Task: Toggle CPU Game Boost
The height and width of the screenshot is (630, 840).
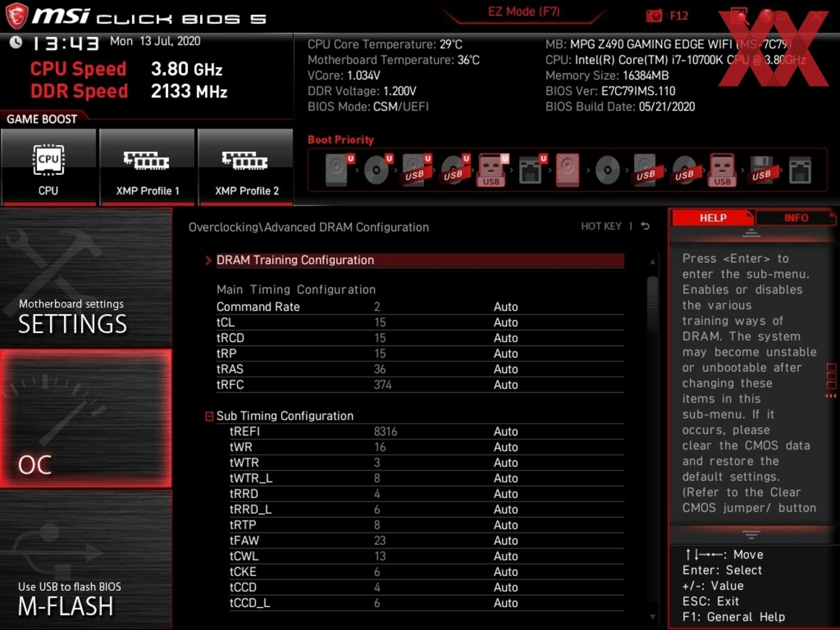Action: [49, 167]
